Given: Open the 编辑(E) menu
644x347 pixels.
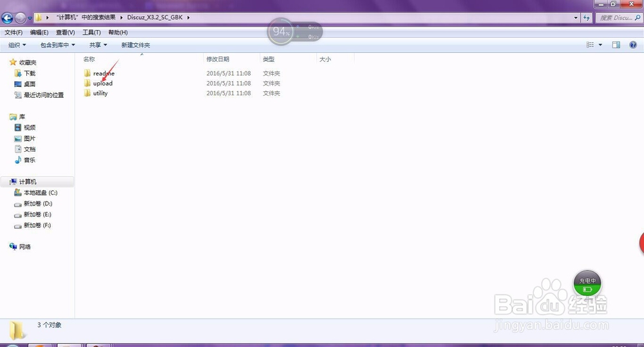Looking at the screenshot, I should coord(39,32).
